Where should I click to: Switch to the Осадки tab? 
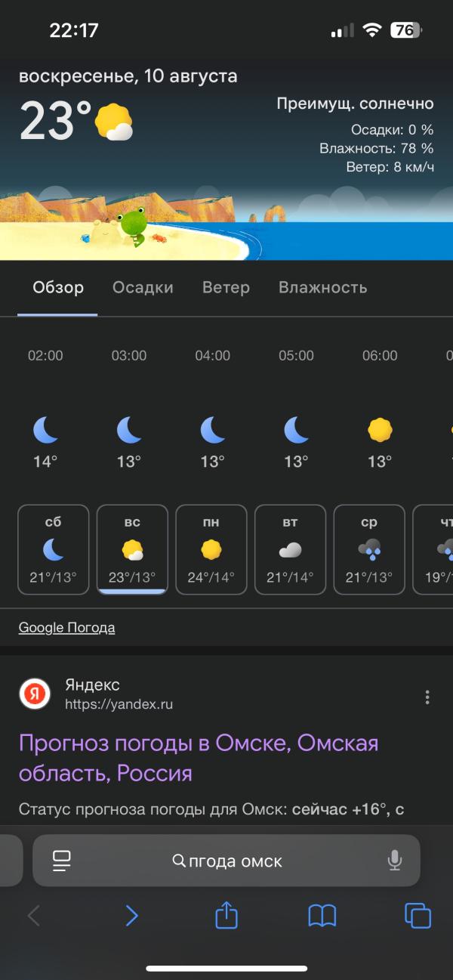tap(143, 287)
